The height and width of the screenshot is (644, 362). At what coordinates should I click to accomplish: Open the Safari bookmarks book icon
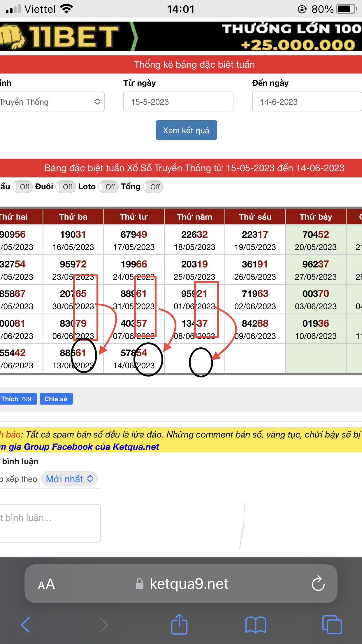[x=256, y=625]
